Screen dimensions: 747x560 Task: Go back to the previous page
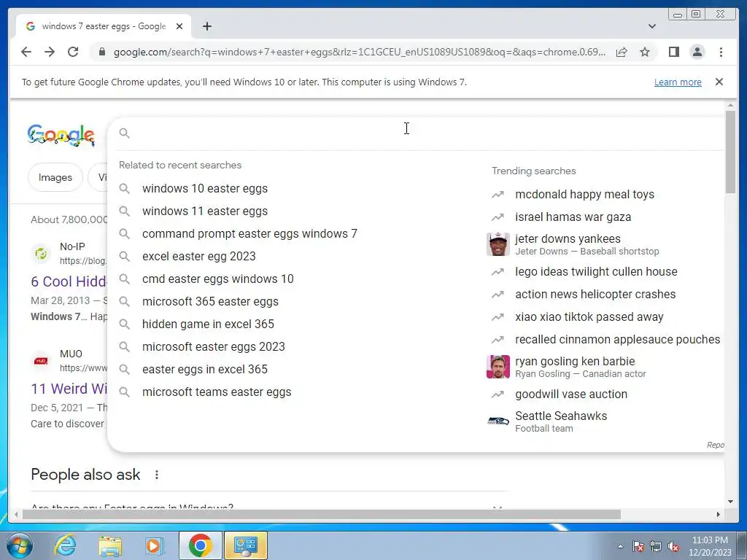[26, 52]
